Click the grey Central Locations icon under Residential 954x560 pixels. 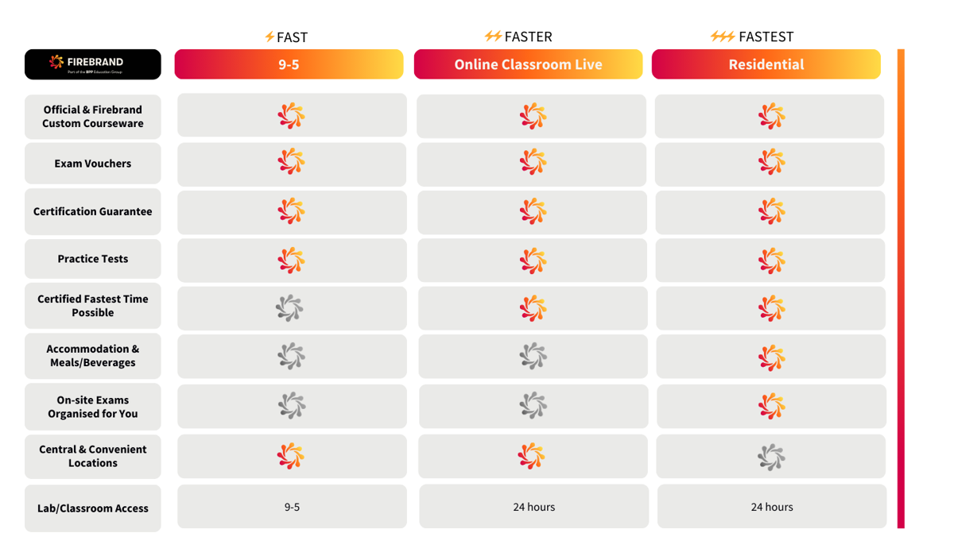(771, 457)
